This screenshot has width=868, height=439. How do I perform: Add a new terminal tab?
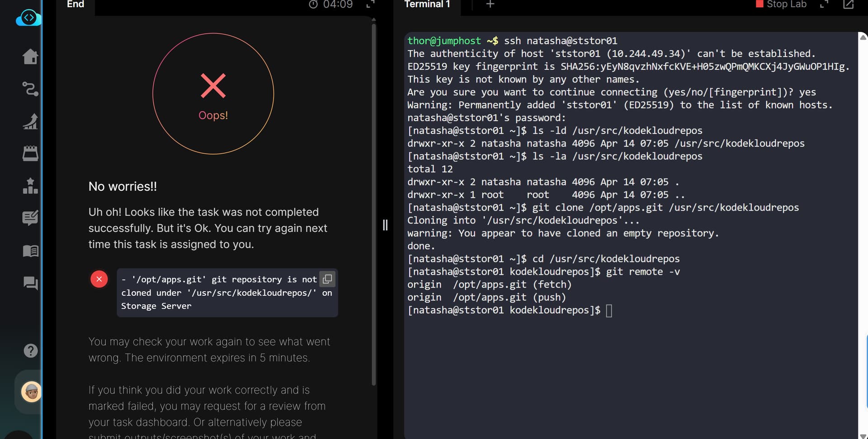coord(490,5)
